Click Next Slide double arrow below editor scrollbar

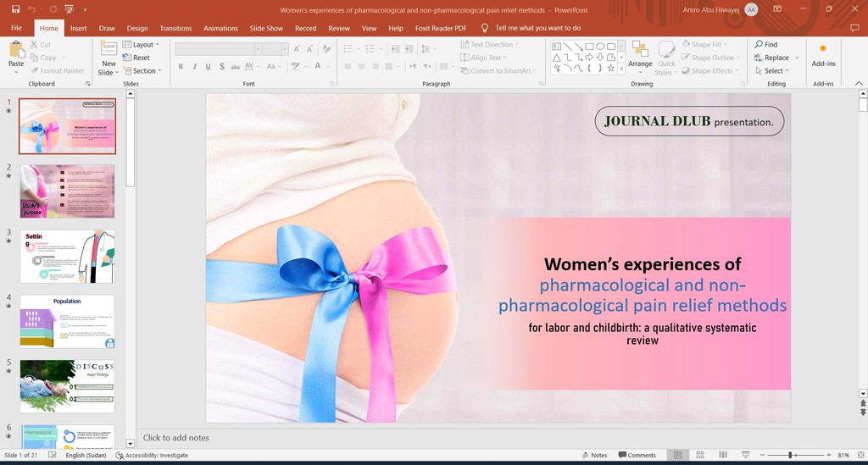point(863,412)
